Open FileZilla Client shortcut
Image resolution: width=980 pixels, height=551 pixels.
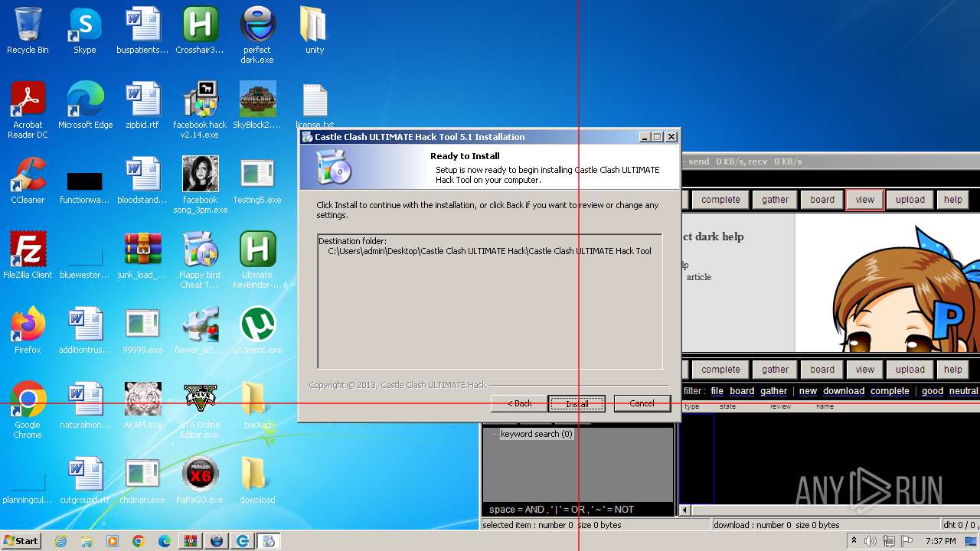tap(28, 256)
